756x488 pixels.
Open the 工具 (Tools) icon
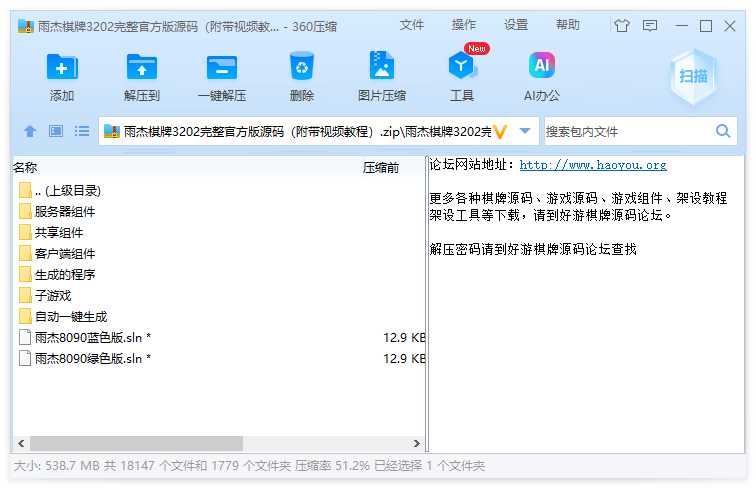click(x=461, y=66)
